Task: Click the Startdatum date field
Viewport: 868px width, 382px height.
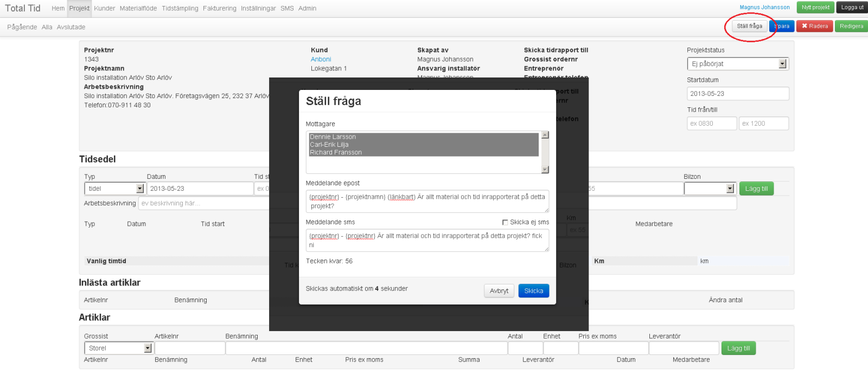Action: pos(737,94)
